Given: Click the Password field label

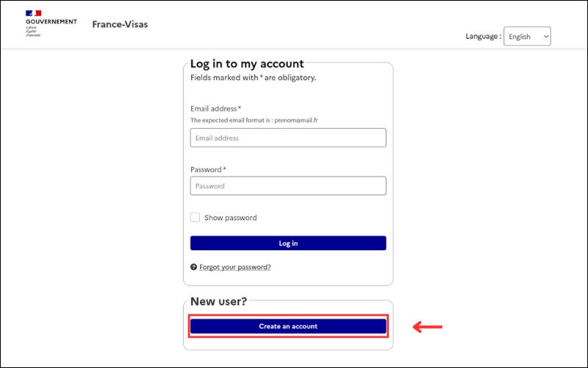Looking at the screenshot, I should [207, 169].
